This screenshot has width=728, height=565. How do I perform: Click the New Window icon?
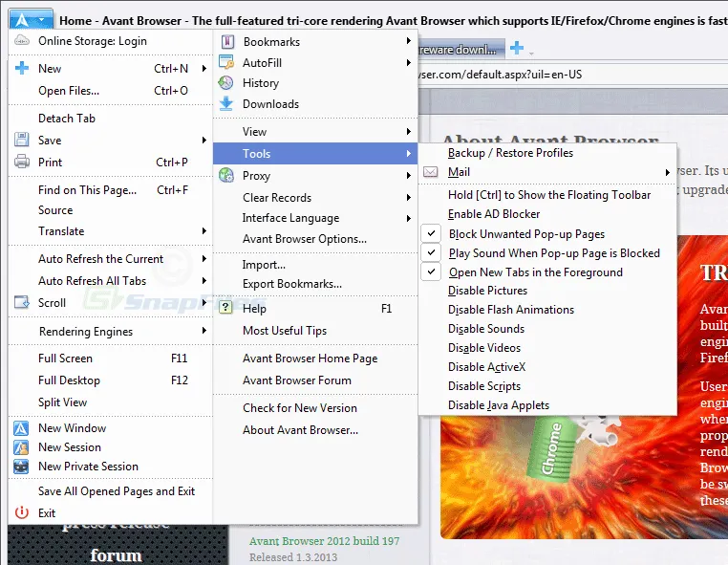(x=21, y=428)
